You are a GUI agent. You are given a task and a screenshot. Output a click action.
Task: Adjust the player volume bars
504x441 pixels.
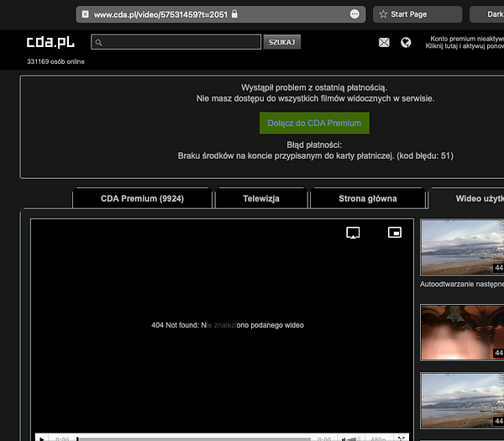pyautogui.click(x=351, y=438)
